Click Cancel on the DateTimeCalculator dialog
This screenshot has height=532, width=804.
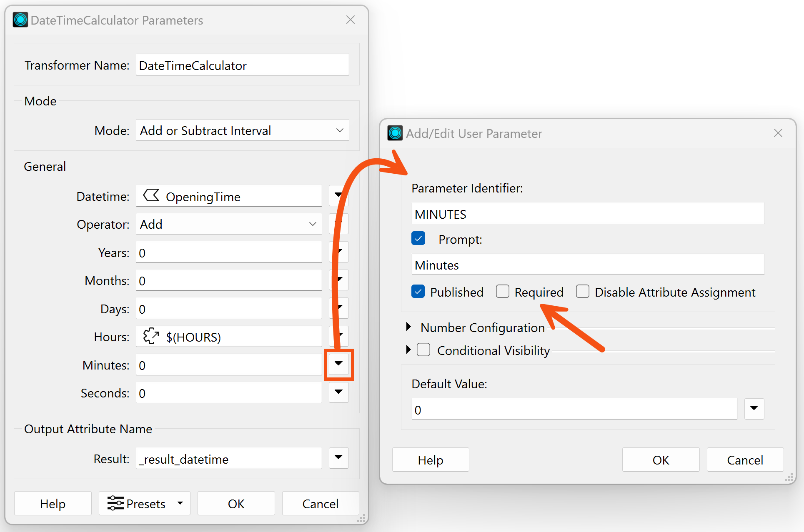[x=320, y=503]
